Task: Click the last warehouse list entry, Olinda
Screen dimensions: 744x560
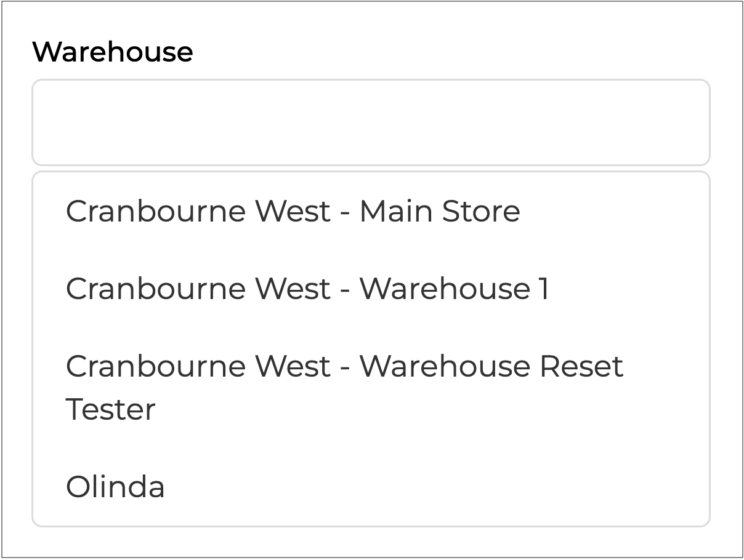Action: pyautogui.click(x=116, y=487)
